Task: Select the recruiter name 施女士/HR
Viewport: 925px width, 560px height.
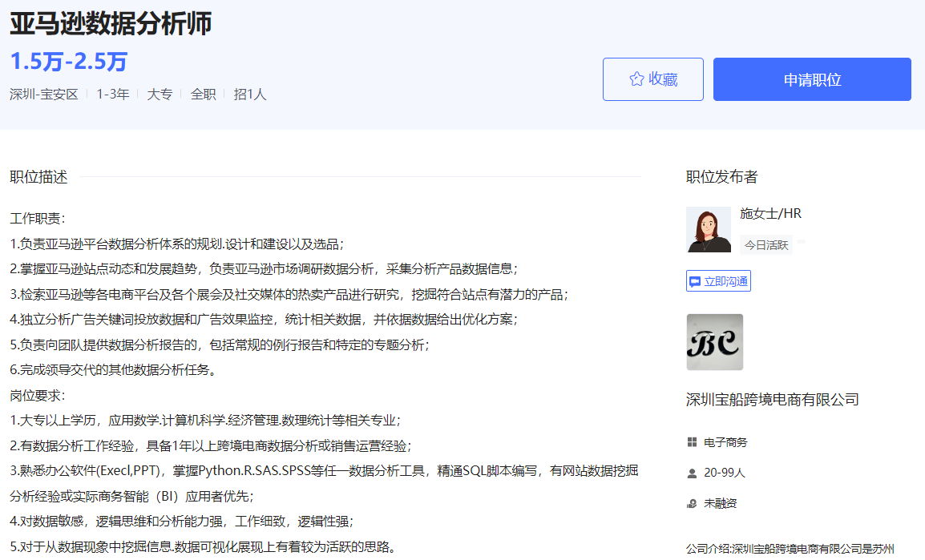Action: tap(770, 214)
